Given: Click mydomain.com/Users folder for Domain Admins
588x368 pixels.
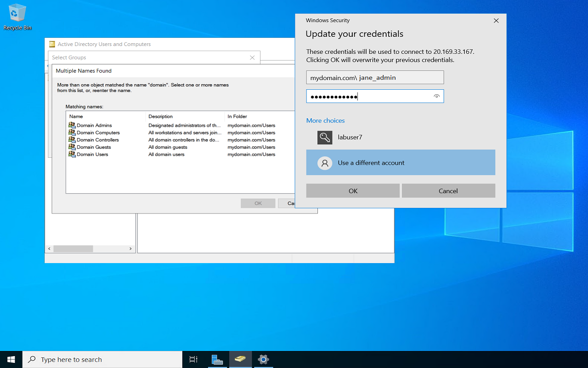Looking at the screenshot, I should point(251,125).
